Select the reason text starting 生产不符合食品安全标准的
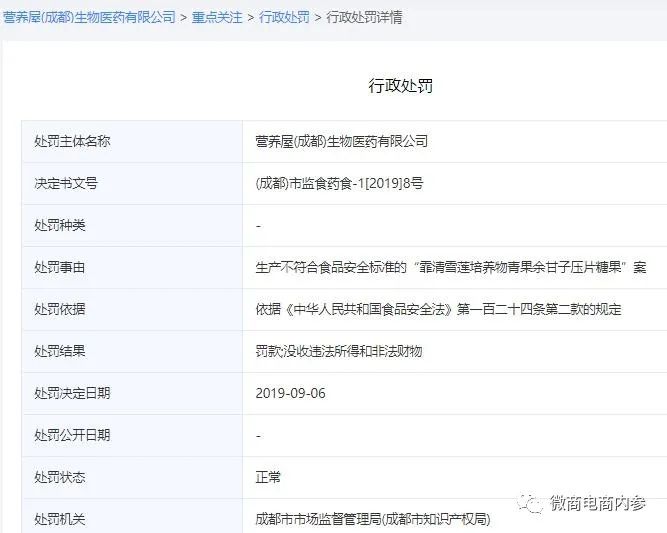 click(451, 267)
